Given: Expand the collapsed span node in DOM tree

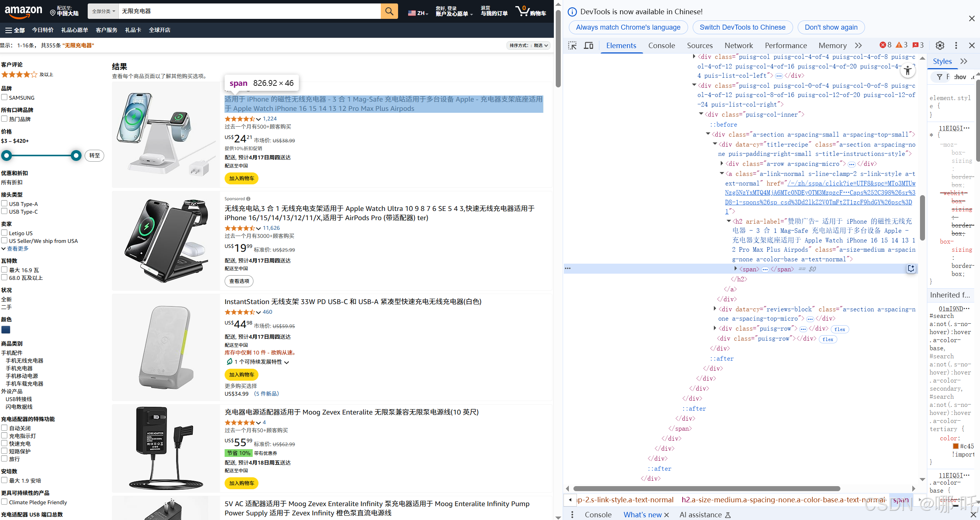Looking at the screenshot, I should pyautogui.click(x=735, y=269).
